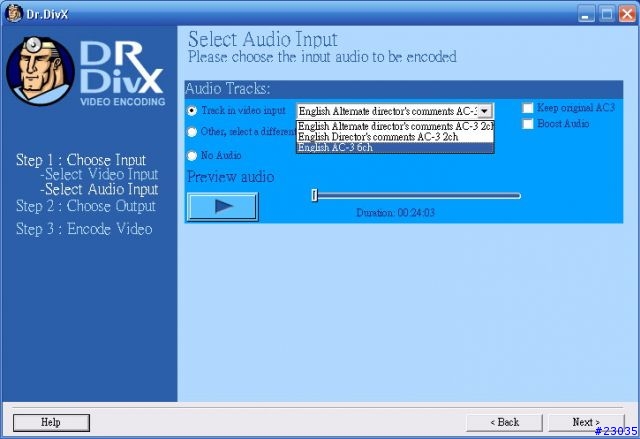Enable Keep original AC3 checkbox
Viewport: 640px width, 439px height.
pyautogui.click(x=528, y=108)
